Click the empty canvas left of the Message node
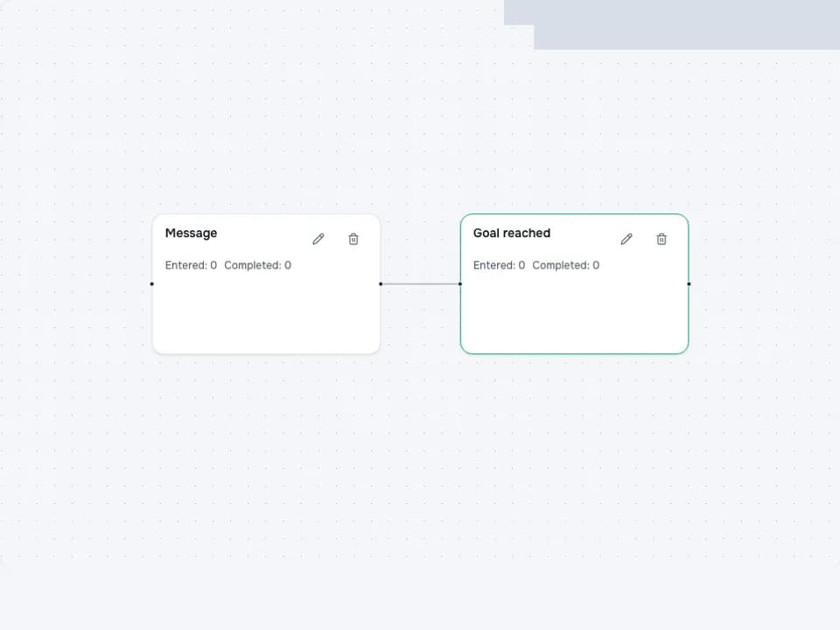Screen dimensions: 840x630 (75, 283)
